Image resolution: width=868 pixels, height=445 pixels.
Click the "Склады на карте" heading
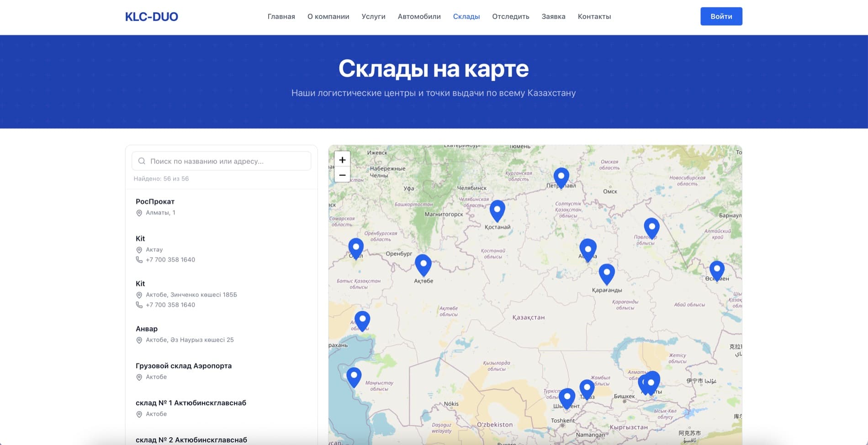434,68
